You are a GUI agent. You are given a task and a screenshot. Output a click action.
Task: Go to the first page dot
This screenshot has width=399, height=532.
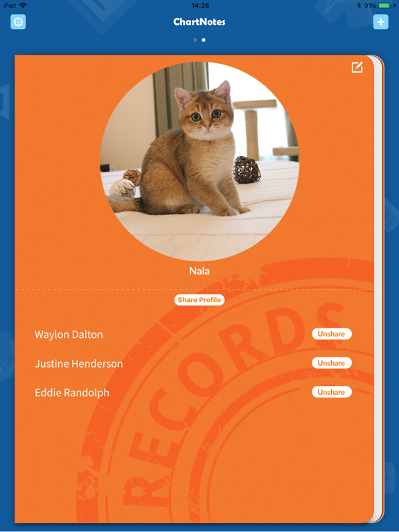point(195,40)
